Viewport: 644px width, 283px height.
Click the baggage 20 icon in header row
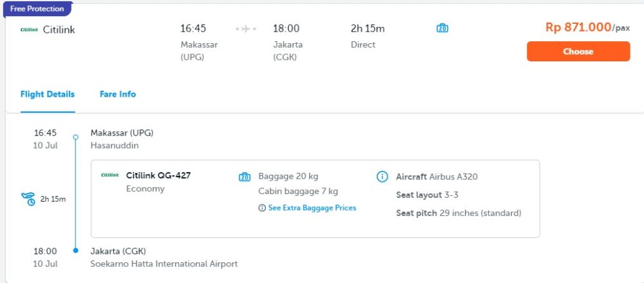(442, 28)
